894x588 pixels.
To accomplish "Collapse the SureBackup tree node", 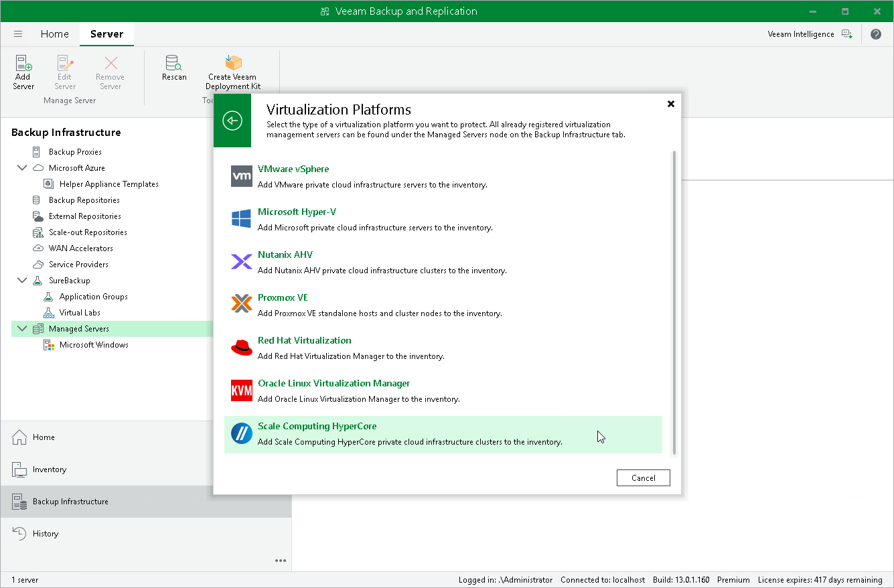I will pyautogui.click(x=22, y=281).
